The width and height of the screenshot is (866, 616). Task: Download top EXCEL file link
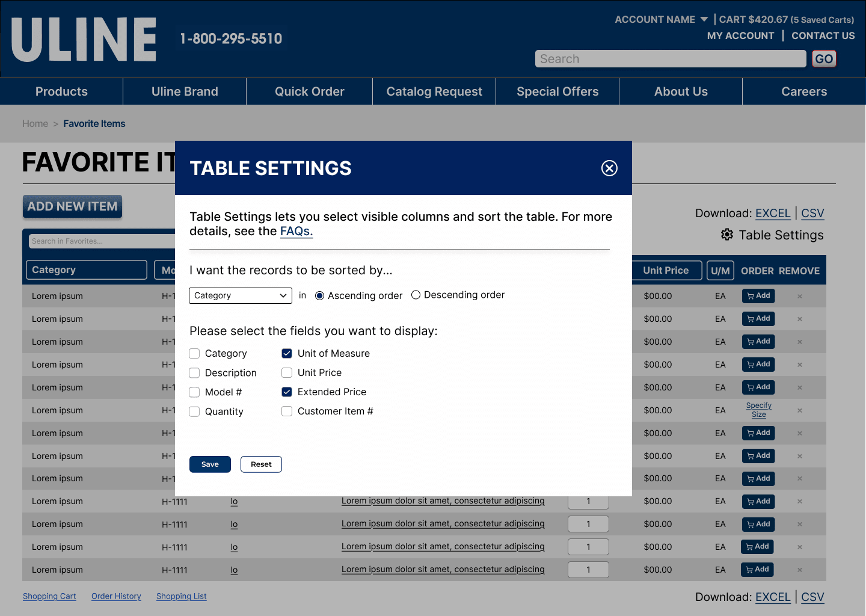coord(773,213)
